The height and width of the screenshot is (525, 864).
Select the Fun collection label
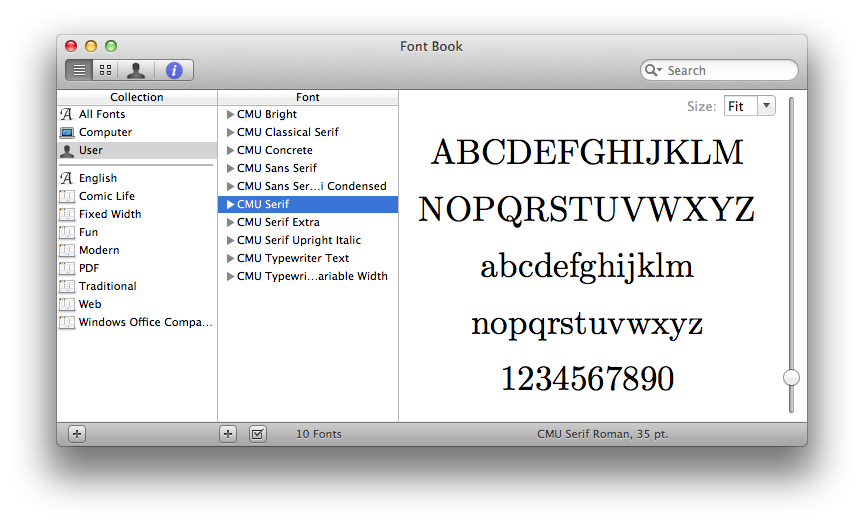pos(88,232)
